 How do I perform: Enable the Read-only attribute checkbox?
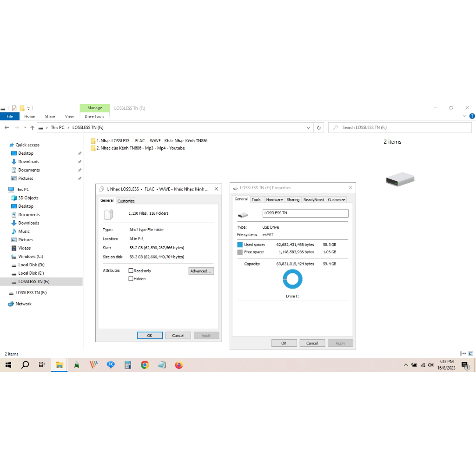click(x=131, y=271)
